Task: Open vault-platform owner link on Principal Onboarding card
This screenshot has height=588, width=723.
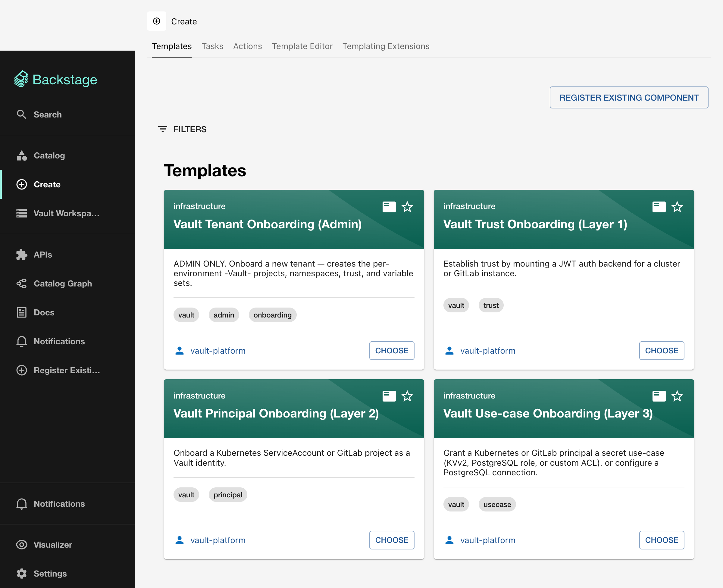Action: pyautogui.click(x=218, y=540)
